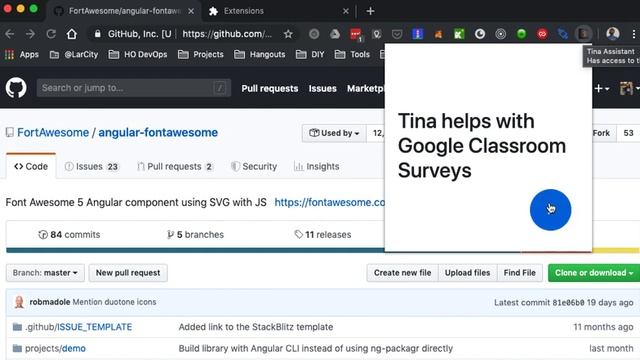Viewport: 640px width, 360px height.
Task: Open the browser home page
Action: (x=72, y=34)
